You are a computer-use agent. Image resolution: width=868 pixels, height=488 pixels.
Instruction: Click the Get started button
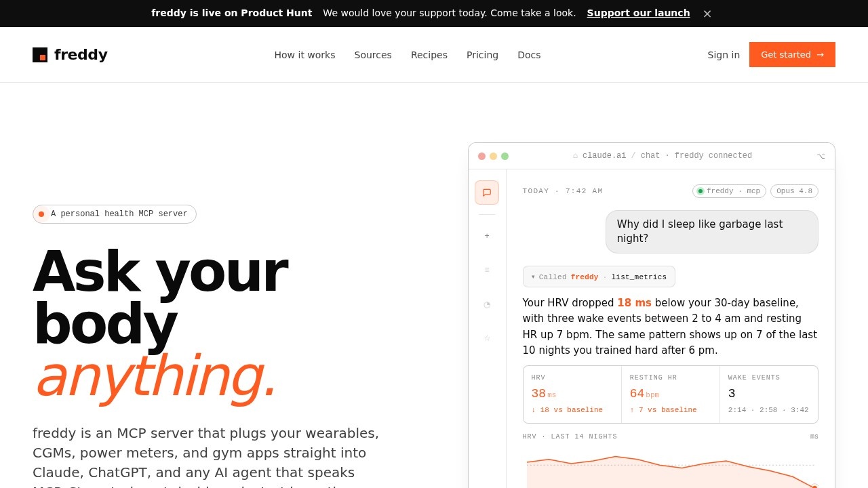click(x=792, y=54)
